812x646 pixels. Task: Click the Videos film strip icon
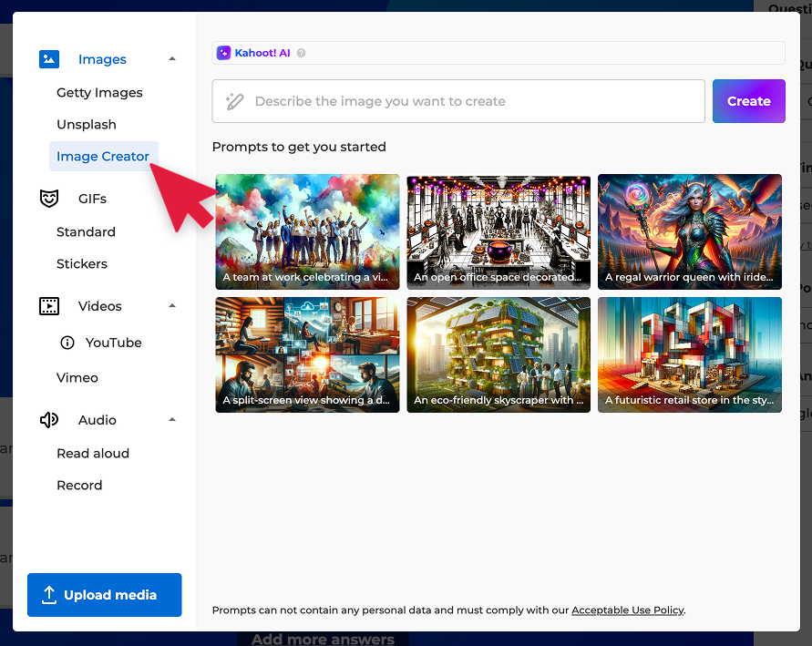point(49,306)
